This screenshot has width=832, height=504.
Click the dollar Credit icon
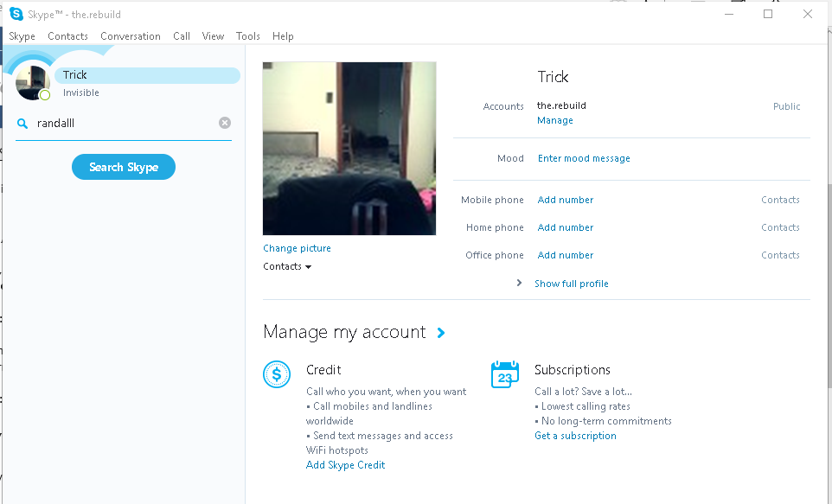point(277,374)
